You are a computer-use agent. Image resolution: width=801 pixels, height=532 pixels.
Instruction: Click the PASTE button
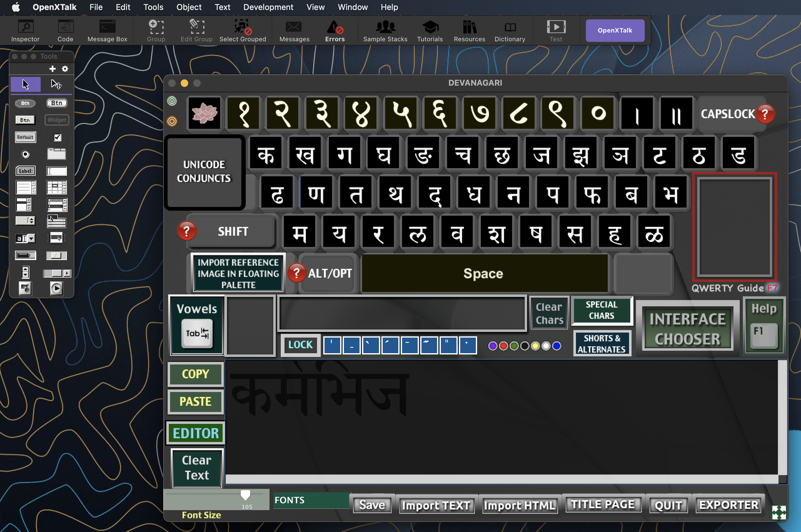click(x=195, y=402)
